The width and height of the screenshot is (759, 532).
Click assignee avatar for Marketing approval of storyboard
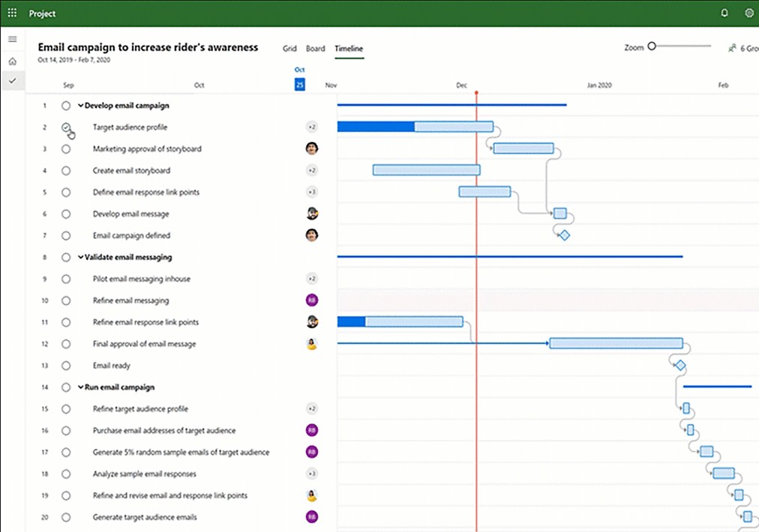[x=312, y=148]
